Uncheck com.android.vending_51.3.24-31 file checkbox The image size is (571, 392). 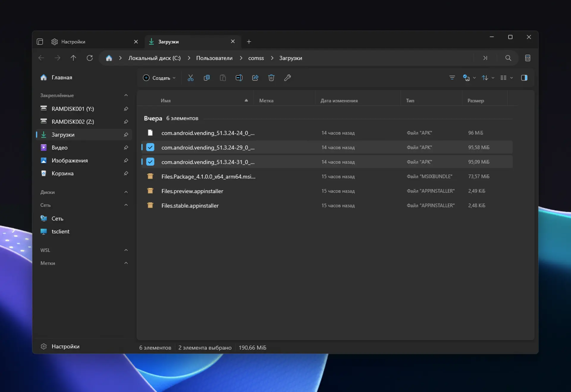coord(150,162)
